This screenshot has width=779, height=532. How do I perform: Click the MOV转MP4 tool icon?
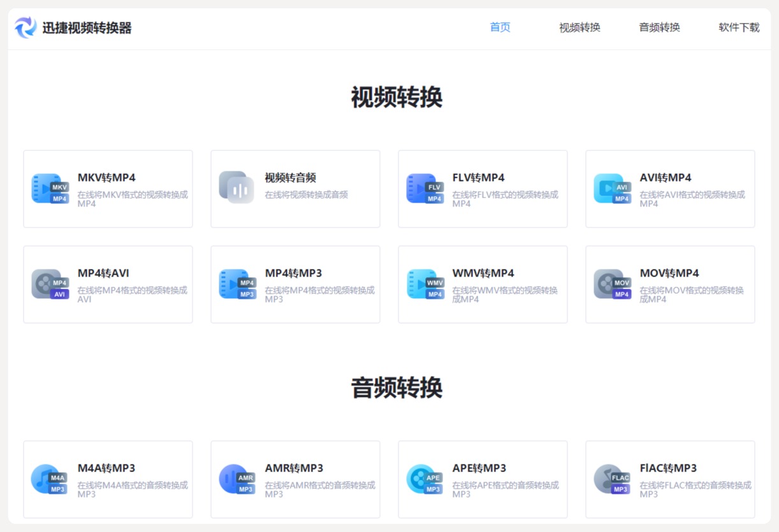(611, 284)
